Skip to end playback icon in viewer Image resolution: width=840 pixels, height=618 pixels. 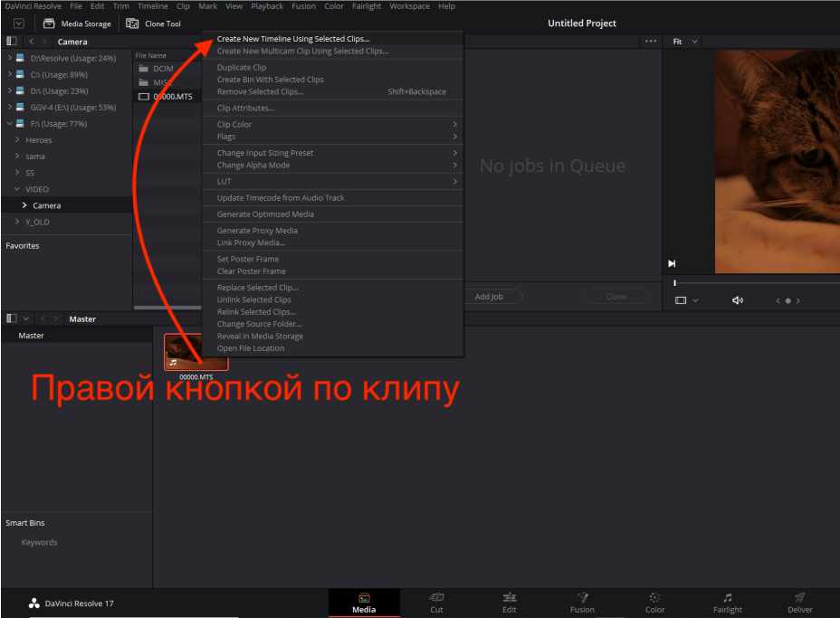coord(672,263)
